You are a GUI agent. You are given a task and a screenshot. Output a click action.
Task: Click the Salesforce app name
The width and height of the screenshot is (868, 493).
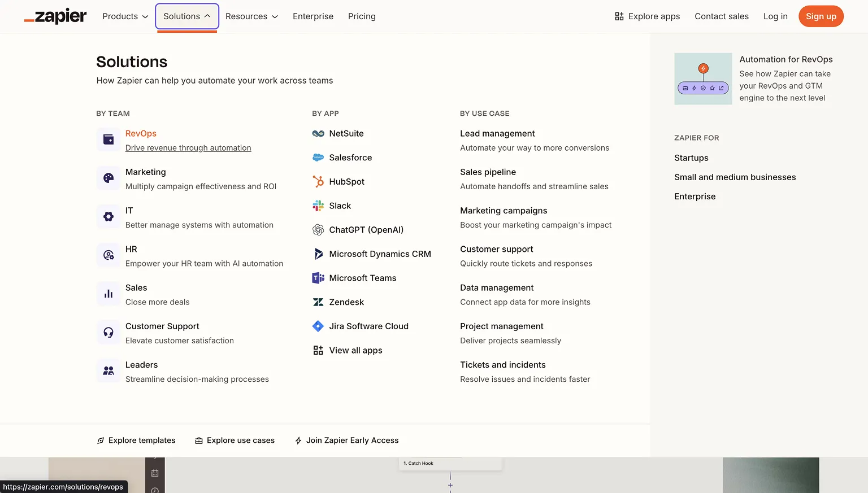pyautogui.click(x=350, y=158)
